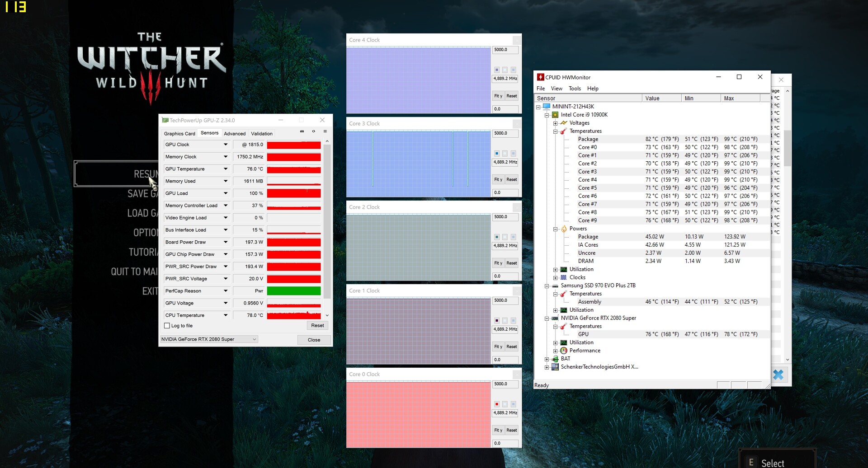The width and height of the screenshot is (868, 468).
Task: Expand Clocks node in HWMonitor
Action: click(555, 278)
